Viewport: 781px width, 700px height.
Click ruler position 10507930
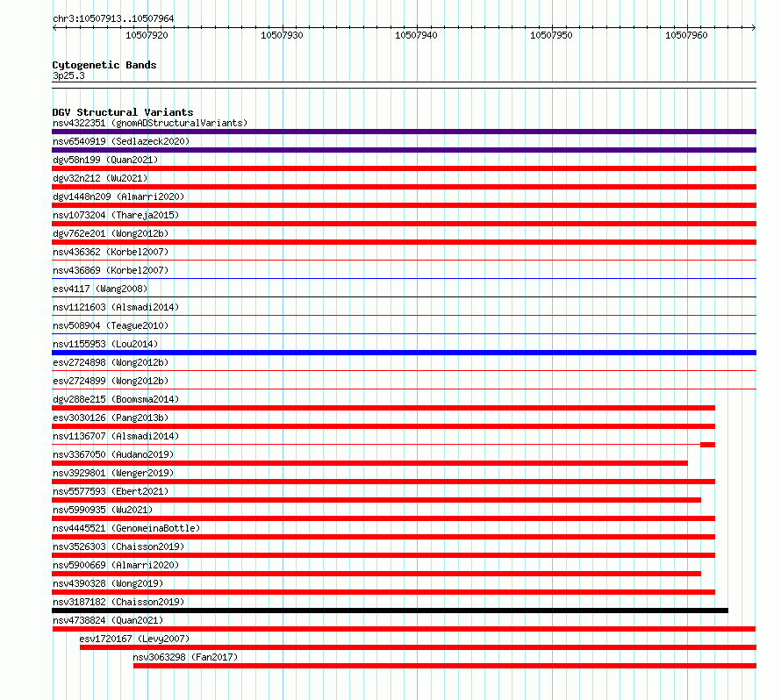(x=282, y=35)
